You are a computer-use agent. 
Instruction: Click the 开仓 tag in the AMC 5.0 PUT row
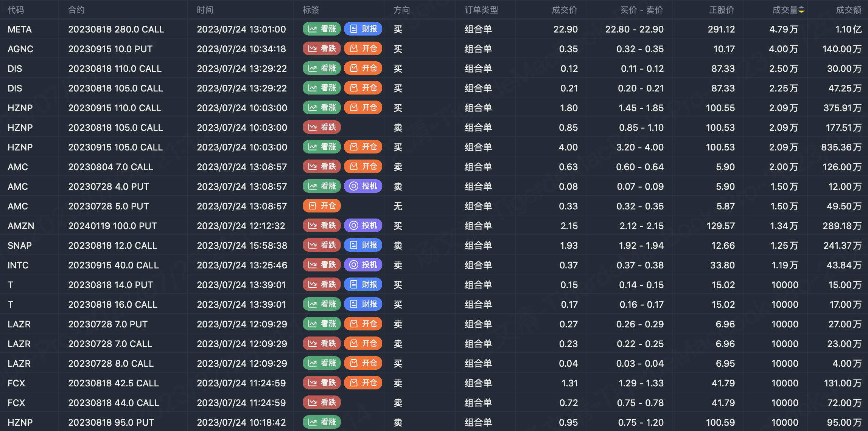(x=322, y=206)
